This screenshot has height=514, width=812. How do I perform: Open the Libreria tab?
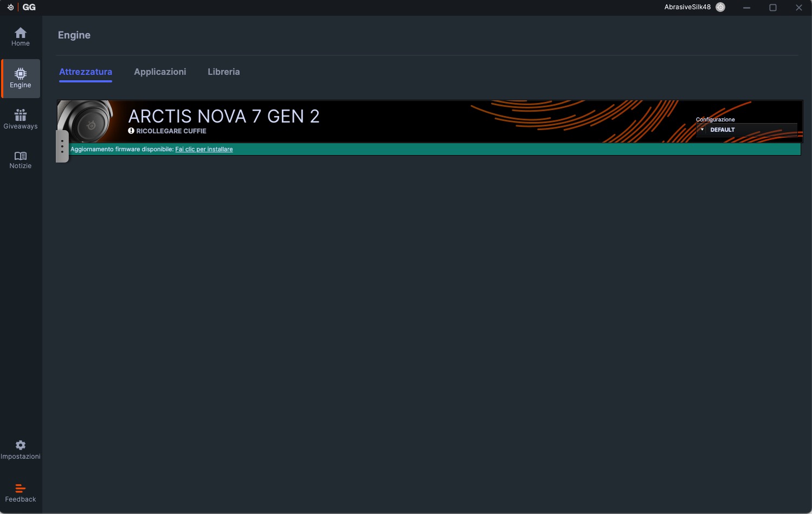[223, 72]
